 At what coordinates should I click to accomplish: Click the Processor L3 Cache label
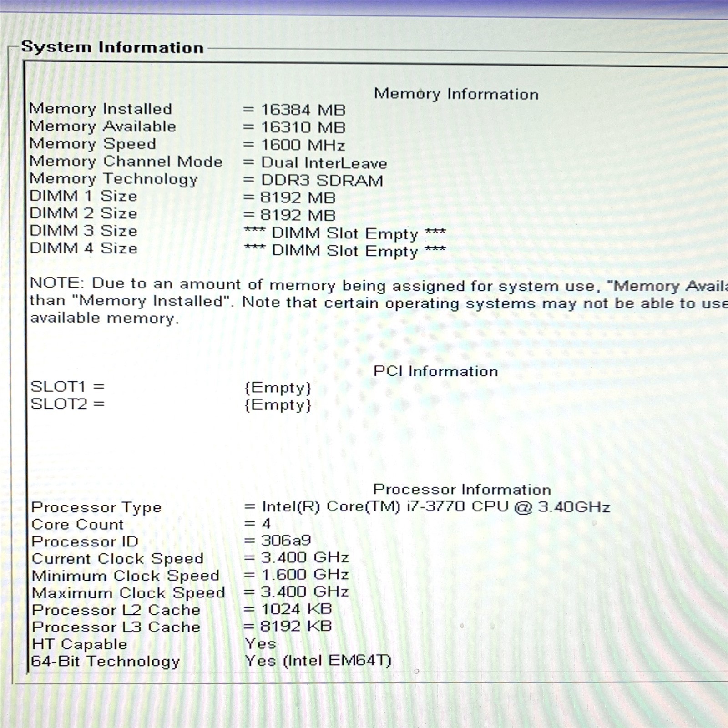(116, 627)
